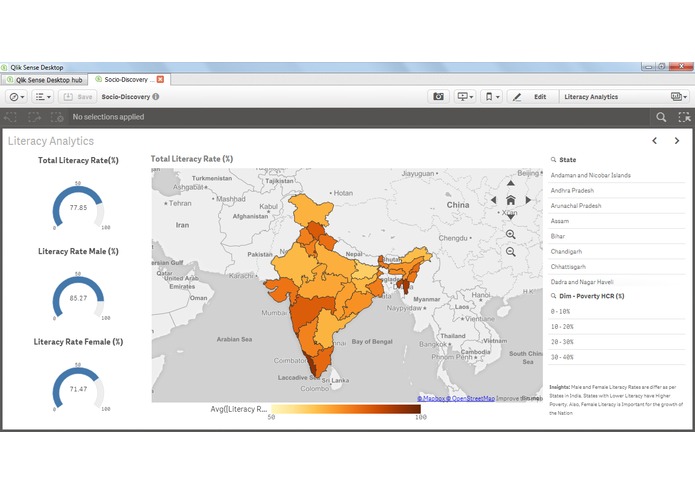The width and height of the screenshot is (695, 494).
Task: Step back in selections
Action: pyautogui.click(x=10, y=117)
